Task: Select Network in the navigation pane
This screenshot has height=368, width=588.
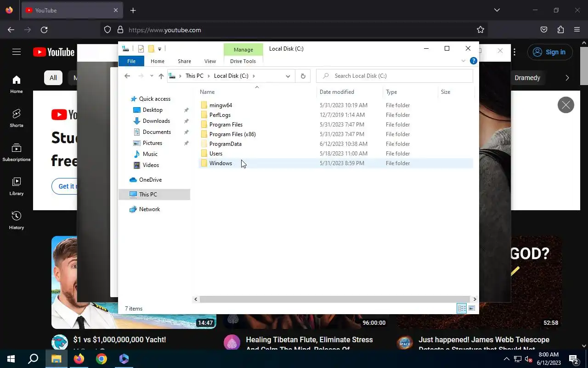Action: [149, 209]
